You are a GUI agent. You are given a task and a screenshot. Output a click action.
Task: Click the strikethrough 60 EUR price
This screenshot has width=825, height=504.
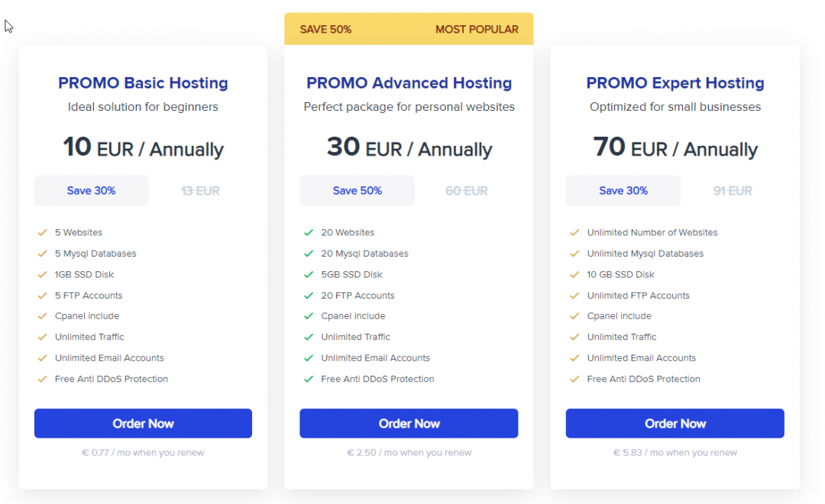(466, 191)
